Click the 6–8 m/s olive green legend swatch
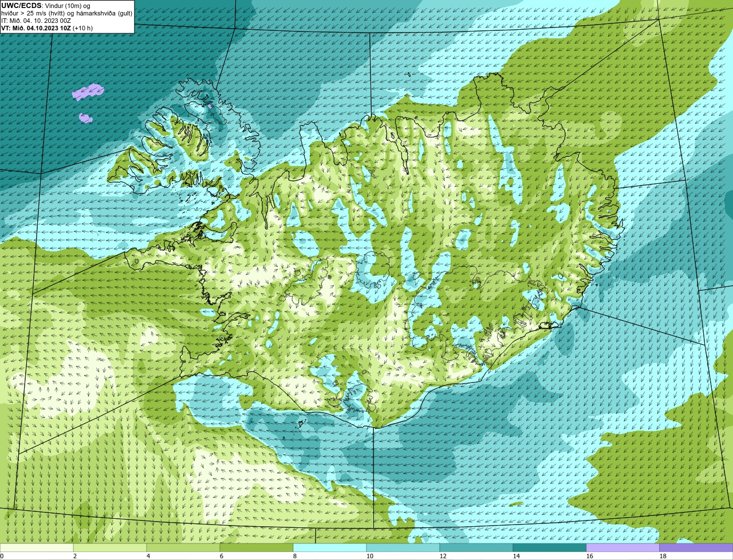The image size is (733, 560). (x=257, y=548)
